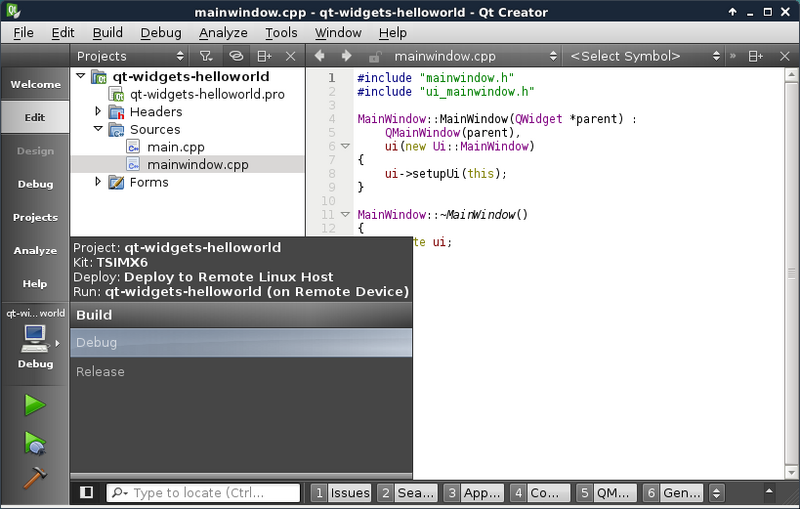Image resolution: width=800 pixels, height=509 pixels.
Task: Open the Edit menu
Action: click(x=63, y=33)
